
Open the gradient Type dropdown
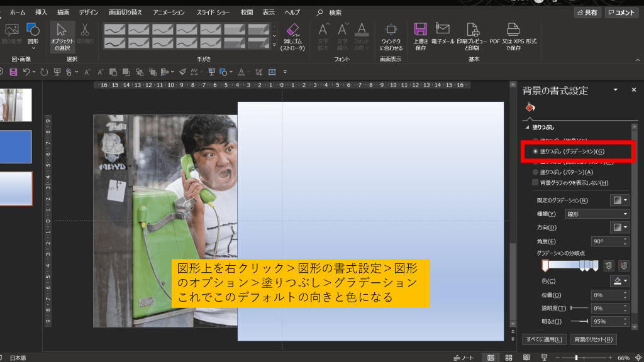point(597,214)
